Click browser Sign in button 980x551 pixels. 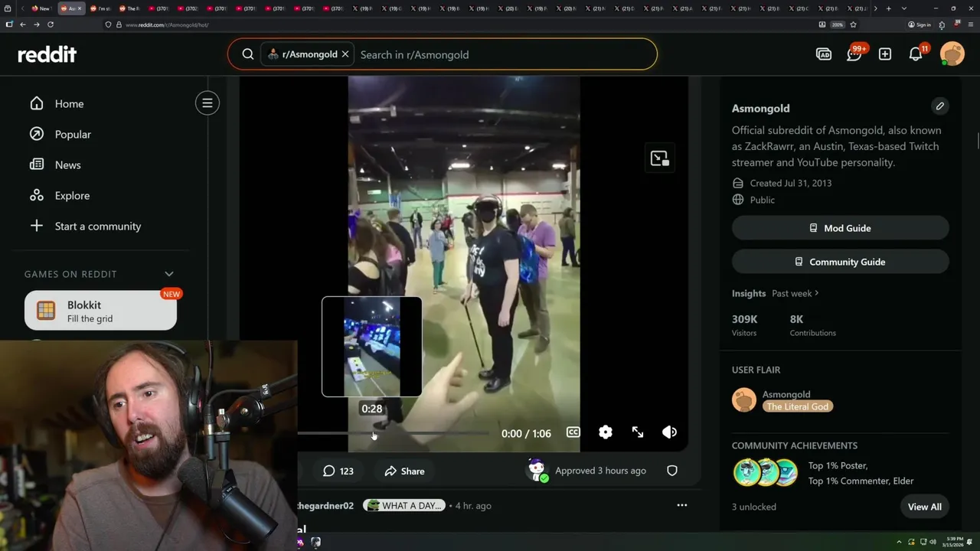[920, 24]
